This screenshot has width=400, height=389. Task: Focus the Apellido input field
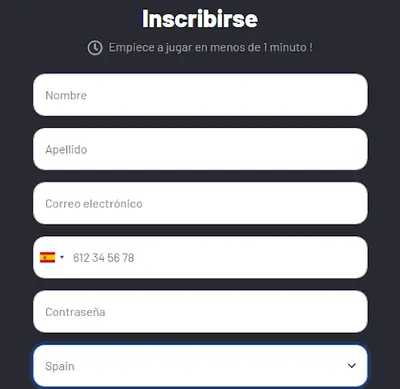pyautogui.click(x=200, y=149)
